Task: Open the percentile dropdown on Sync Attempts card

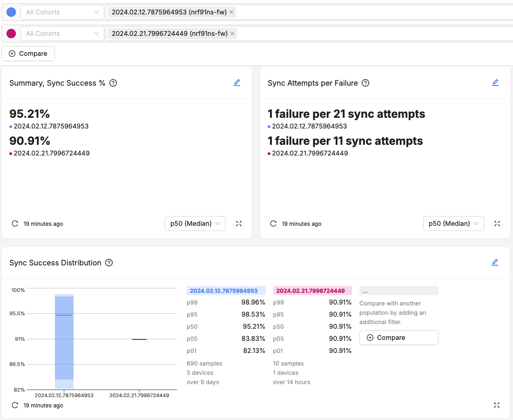Action: 453,224
